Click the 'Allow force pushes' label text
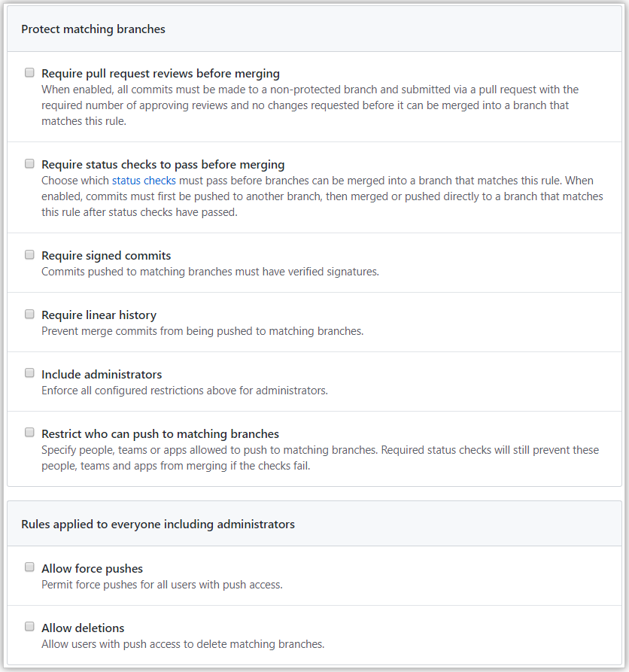Screen dimensions: 629x672 92,569
